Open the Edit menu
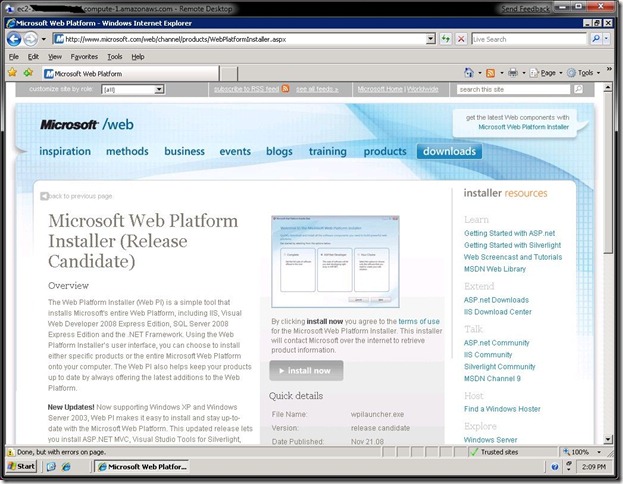Screen dimensions: 623x484 33,56
